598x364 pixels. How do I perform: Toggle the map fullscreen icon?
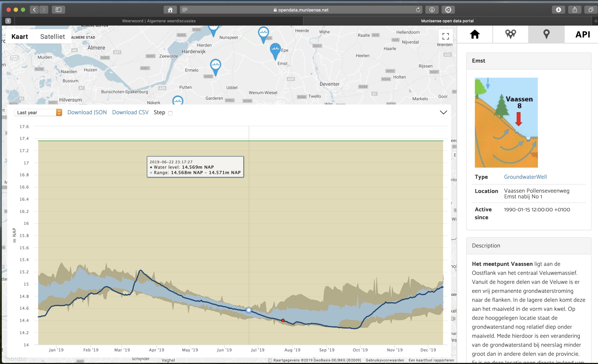click(x=446, y=36)
